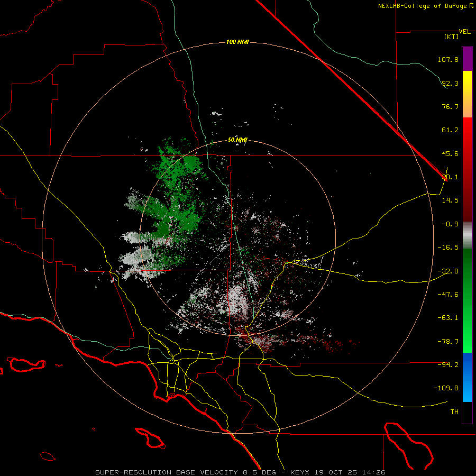Click the 107.8 value on velocity scale

[448, 59]
